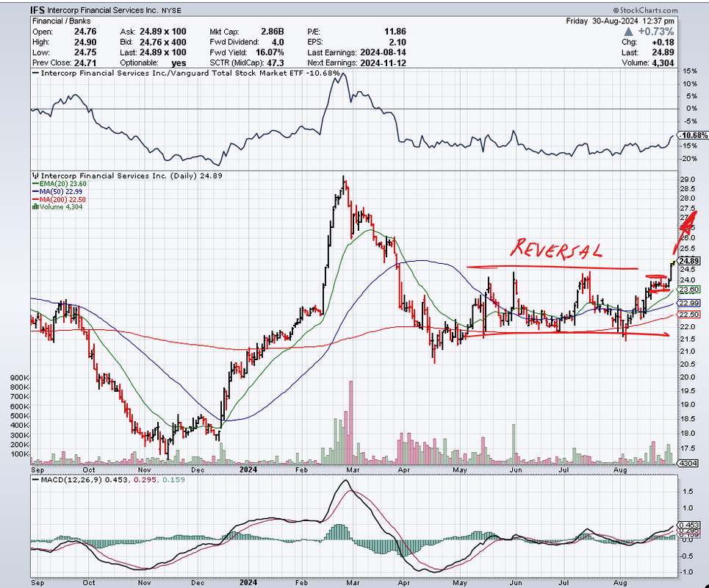709x588 pixels.
Task: Click the 0.453 MACD tag on the right axis
Action: pos(688,526)
